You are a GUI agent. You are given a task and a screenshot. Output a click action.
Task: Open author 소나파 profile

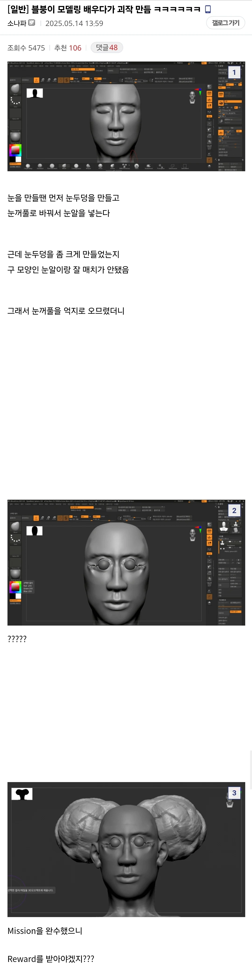click(17, 23)
